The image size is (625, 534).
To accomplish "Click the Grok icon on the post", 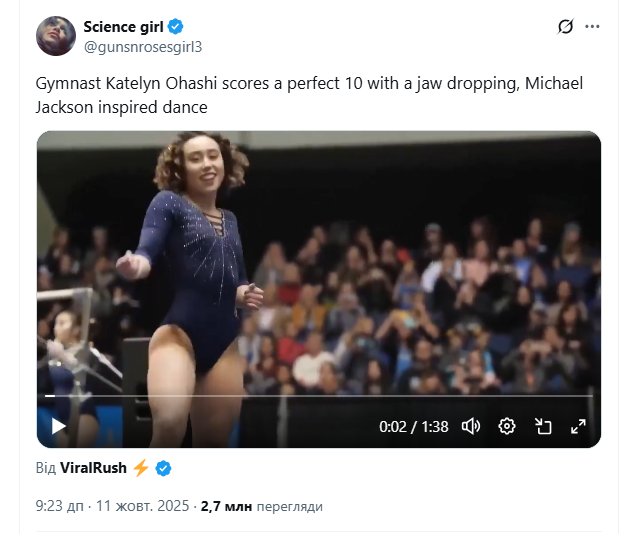I will click(565, 27).
